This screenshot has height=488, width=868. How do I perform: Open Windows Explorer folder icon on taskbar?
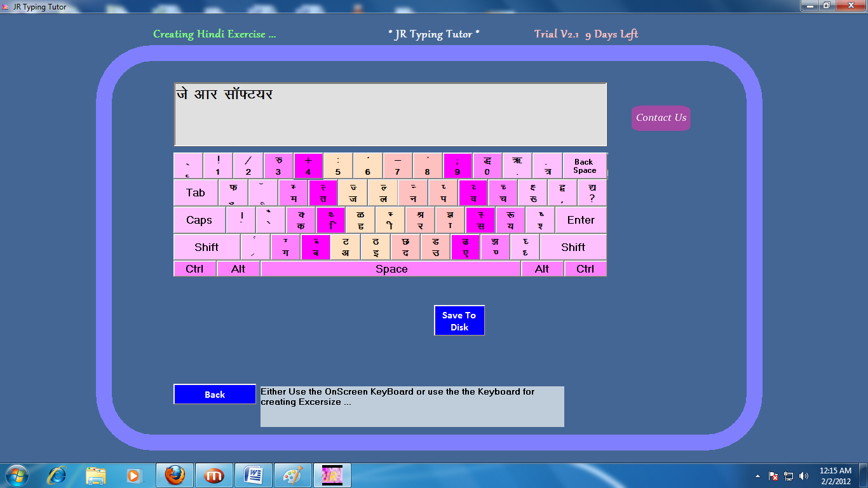(x=96, y=475)
